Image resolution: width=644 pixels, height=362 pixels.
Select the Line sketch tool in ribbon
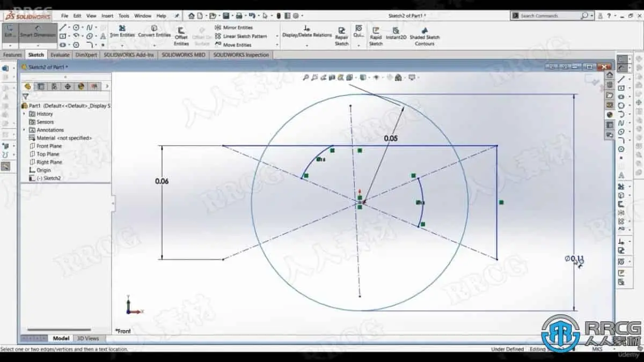pyautogui.click(x=63, y=27)
